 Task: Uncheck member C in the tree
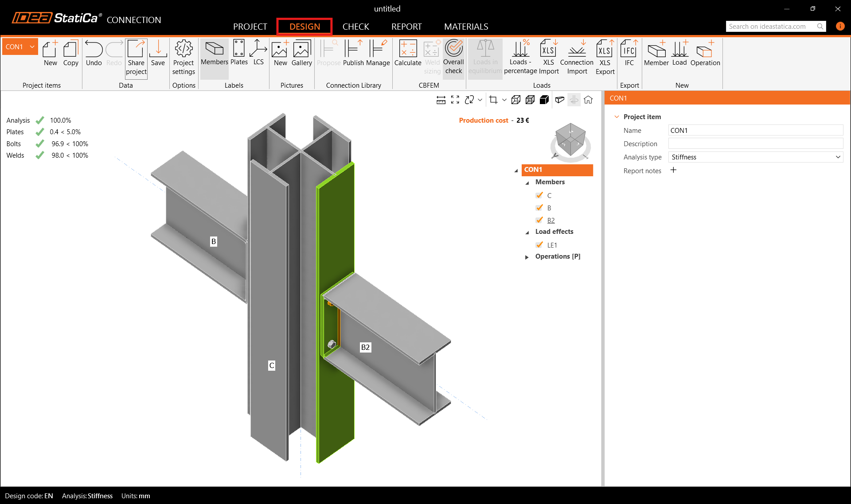click(x=539, y=195)
